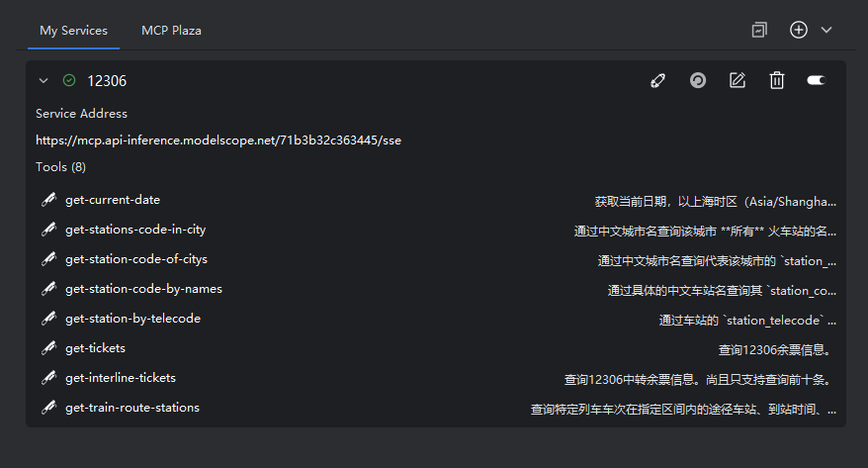This screenshot has width=868, height=468.
Task: Collapse the 12306 service panel chevron
Action: tap(43, 81)
